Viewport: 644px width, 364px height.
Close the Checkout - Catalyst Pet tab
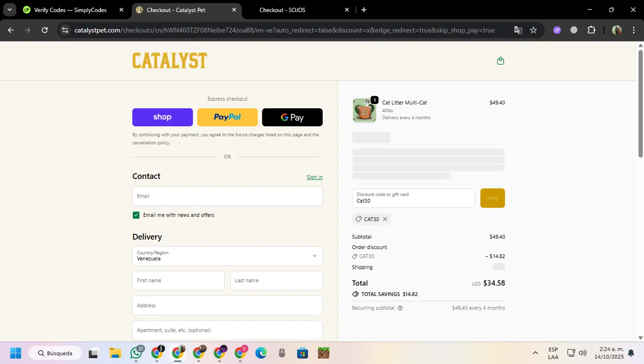pos(234,10)
